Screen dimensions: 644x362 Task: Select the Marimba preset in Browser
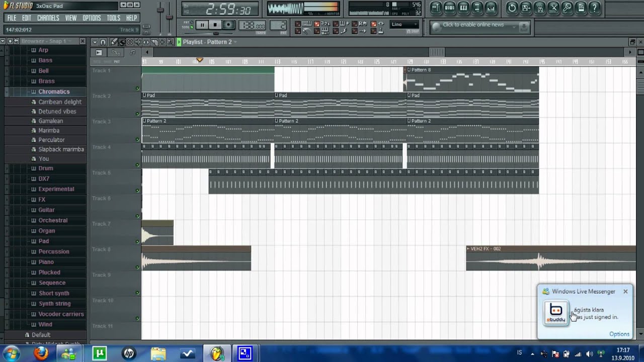(x=49, y=130)
